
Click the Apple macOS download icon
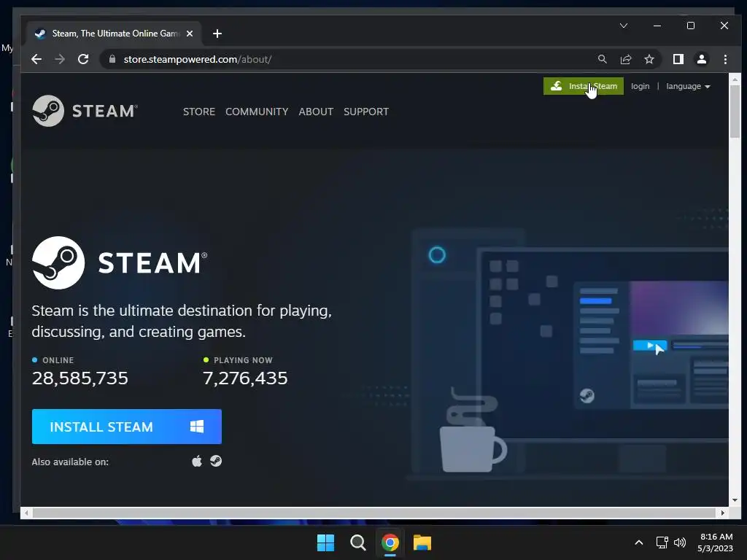(197, 461)
